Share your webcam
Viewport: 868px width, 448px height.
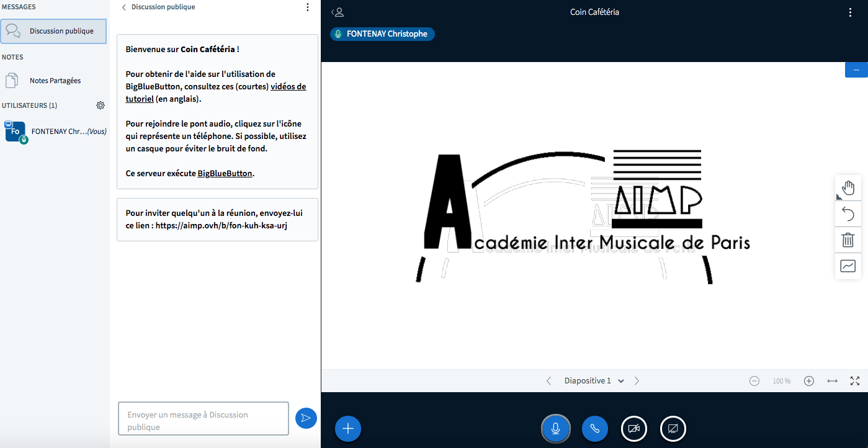coord(633,429)
